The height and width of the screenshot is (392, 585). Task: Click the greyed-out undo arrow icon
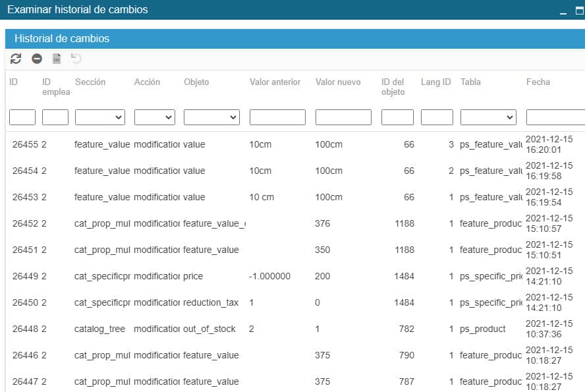coord(76,59)
